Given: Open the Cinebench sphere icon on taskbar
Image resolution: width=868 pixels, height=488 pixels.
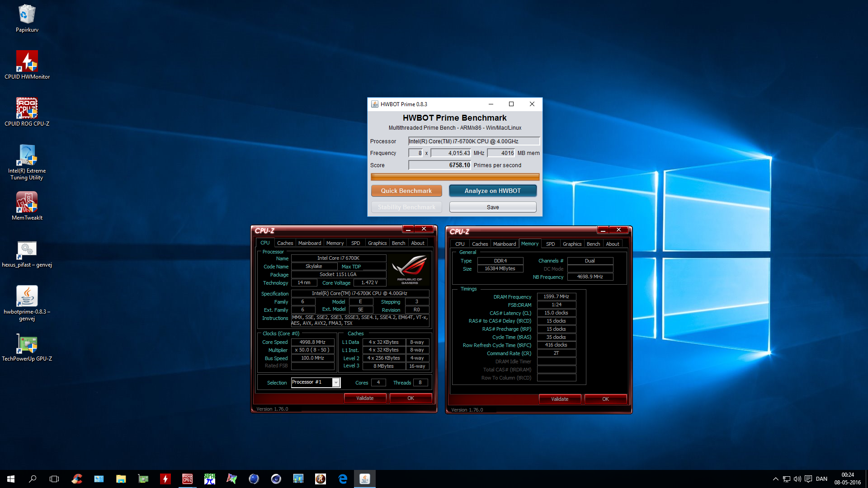Looking at the screenshot, I should pos(276,479).
